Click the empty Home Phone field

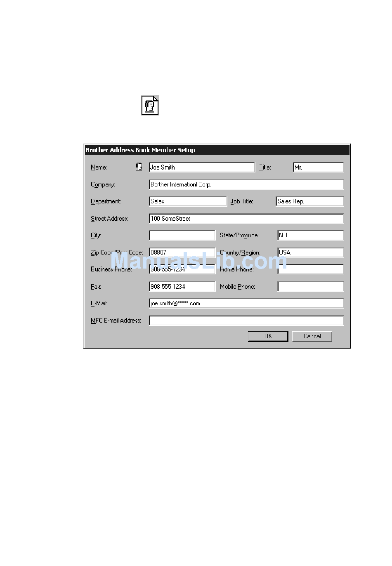click(310, 269)
